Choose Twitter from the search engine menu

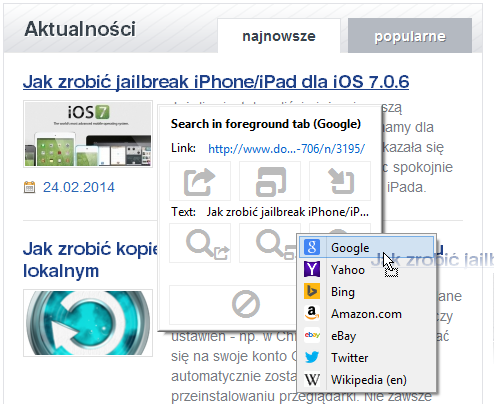coord(367,357)
